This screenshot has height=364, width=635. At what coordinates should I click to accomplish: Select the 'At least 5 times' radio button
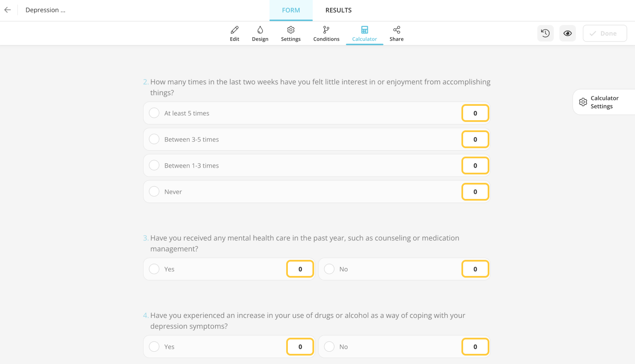tap(154, 113)
